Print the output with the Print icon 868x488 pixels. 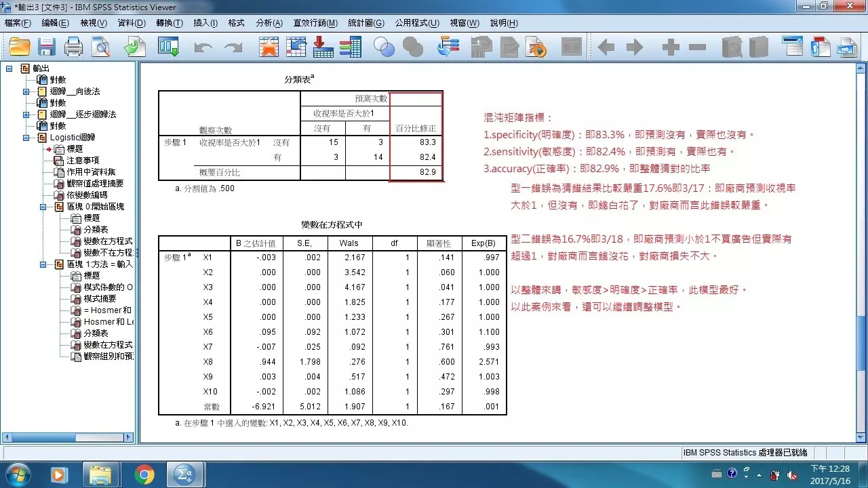73,47
